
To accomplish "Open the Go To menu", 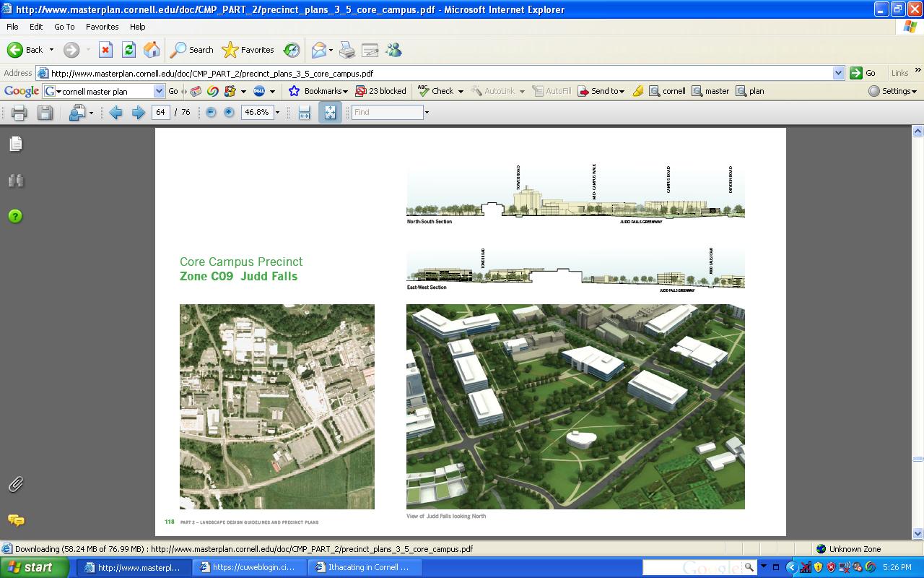I will 64,27.
